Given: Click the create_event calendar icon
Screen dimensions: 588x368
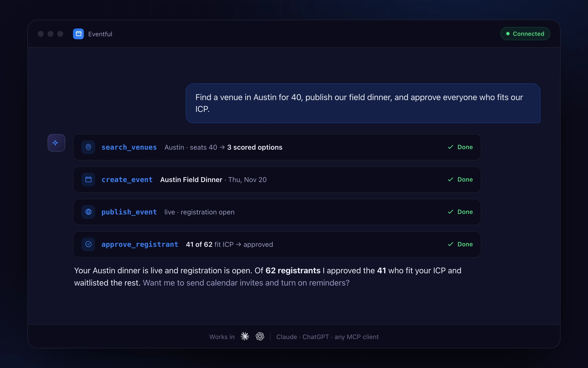Looking at the screenshot, I should [88, 180].
